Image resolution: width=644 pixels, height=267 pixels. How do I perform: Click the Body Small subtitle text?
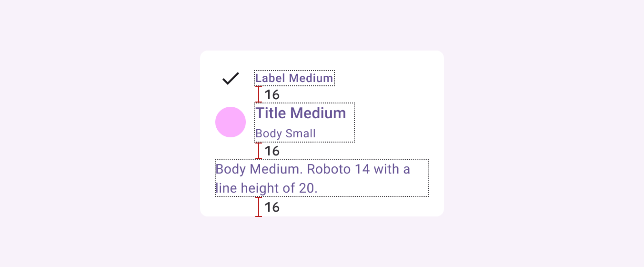point(286,133)
